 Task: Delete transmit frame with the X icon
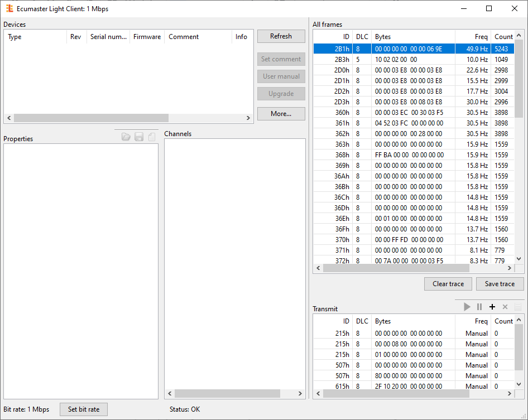(x=505, y=307)
